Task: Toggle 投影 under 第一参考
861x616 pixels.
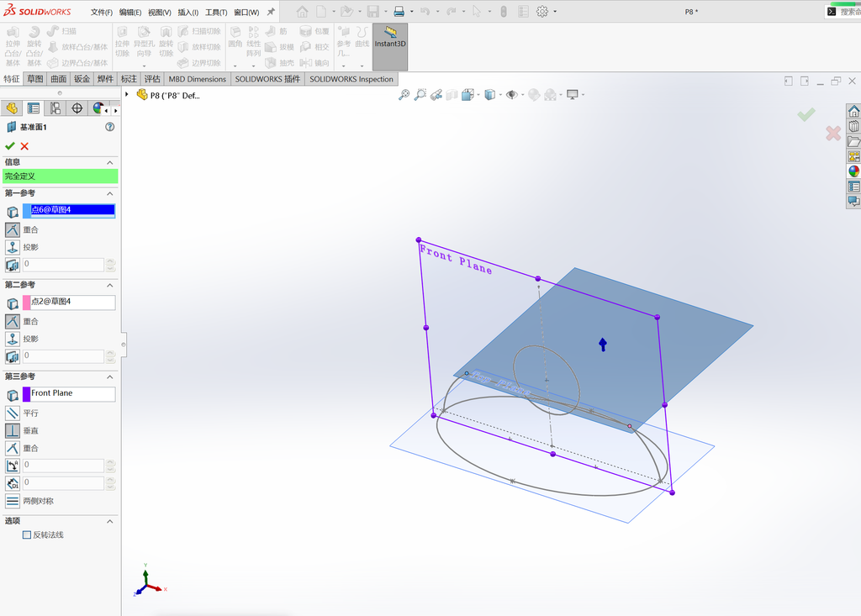Action: [13, 247]
